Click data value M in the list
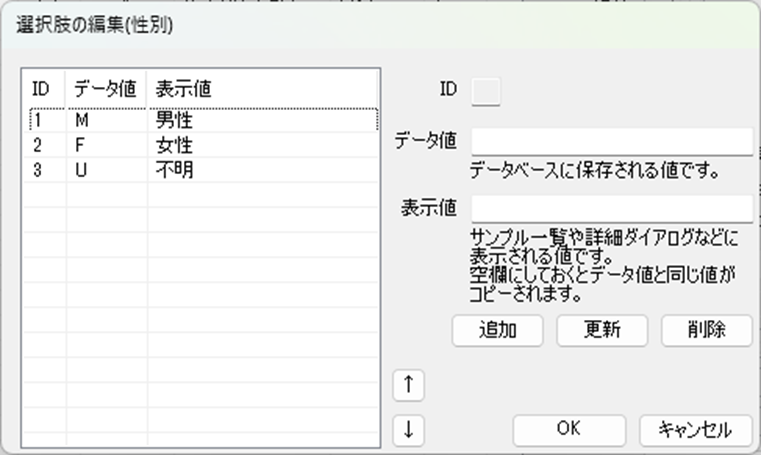 82,120
